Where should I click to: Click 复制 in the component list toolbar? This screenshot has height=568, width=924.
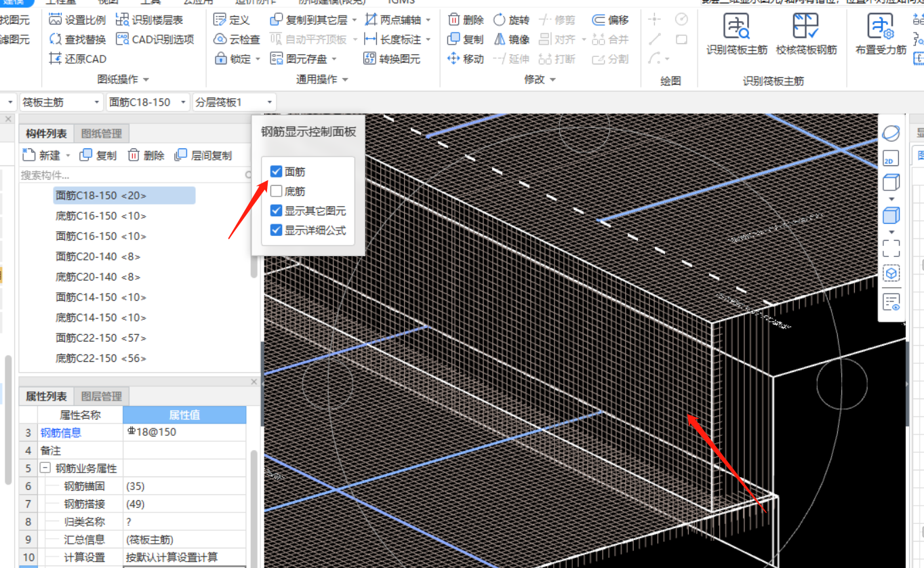98,155
